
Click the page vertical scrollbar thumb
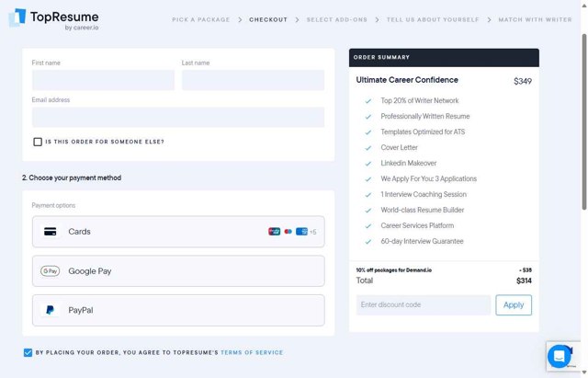pyautogui.click(x=584, y=122)
